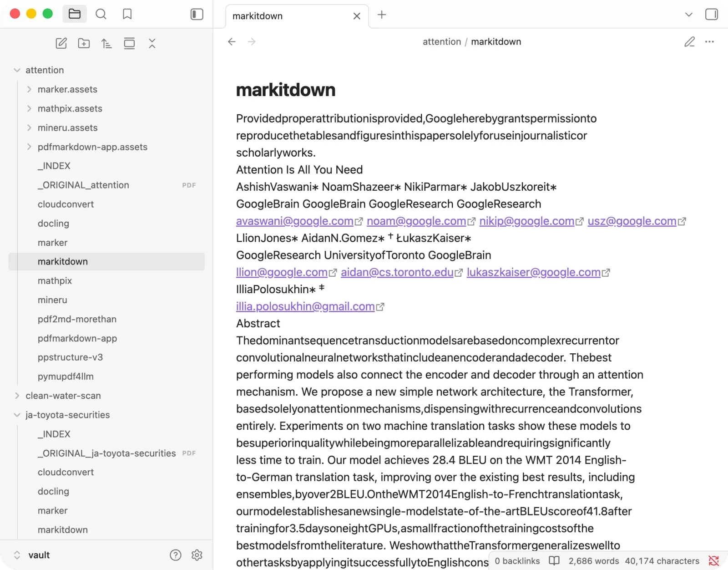This screenshot has height=570, width=728.
Task: Change sort order icon
Action: [106, 43]
